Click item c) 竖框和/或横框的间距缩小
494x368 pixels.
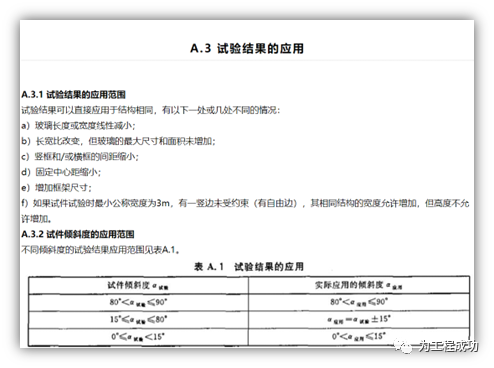[x=80, y=156]
